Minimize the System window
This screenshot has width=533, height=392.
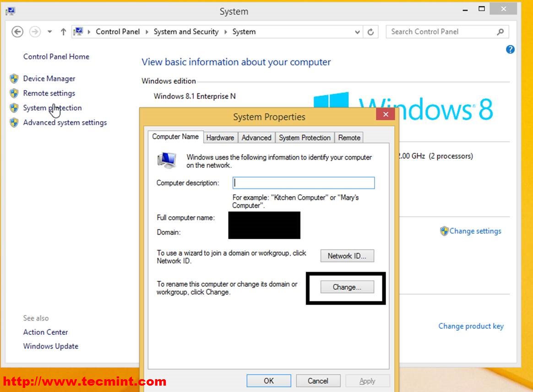465,10
